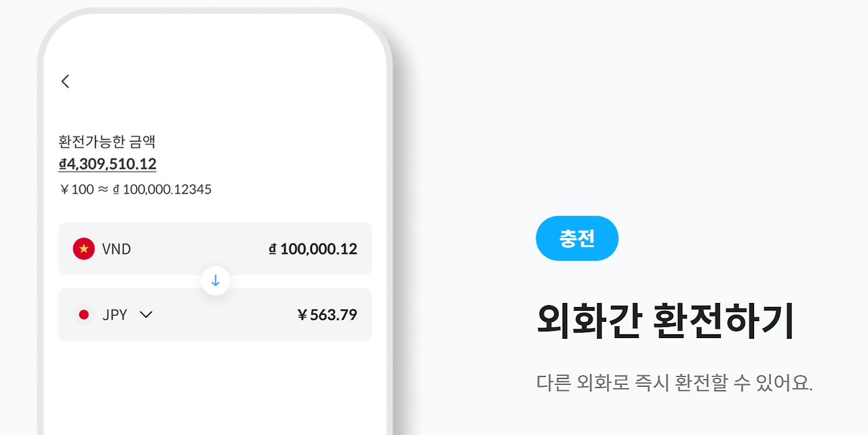The width and height of the screenshot is (868, 435).
Task: Tap the back chevron at top left
Action: (65, 81)
